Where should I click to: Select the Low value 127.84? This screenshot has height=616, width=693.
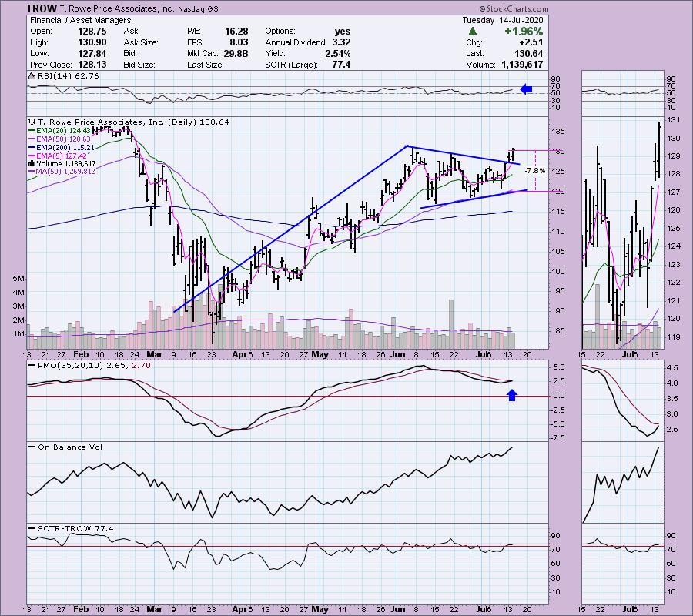92,53
